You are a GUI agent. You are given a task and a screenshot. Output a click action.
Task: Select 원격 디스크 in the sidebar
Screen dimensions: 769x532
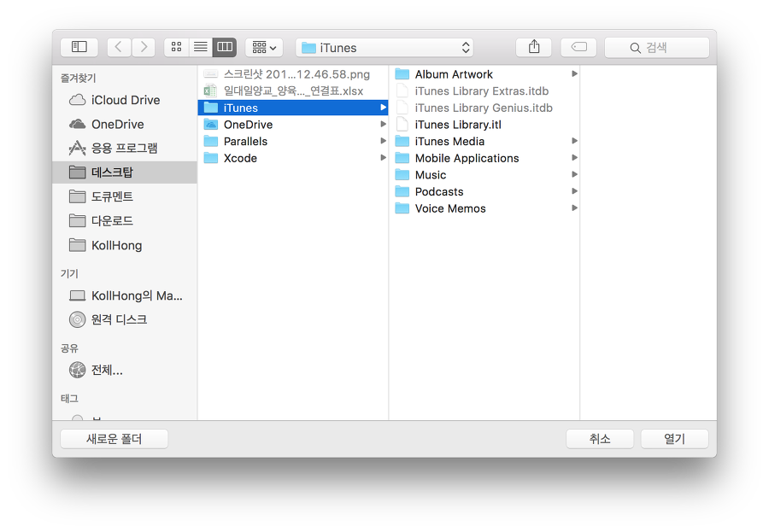pos(119,319)
